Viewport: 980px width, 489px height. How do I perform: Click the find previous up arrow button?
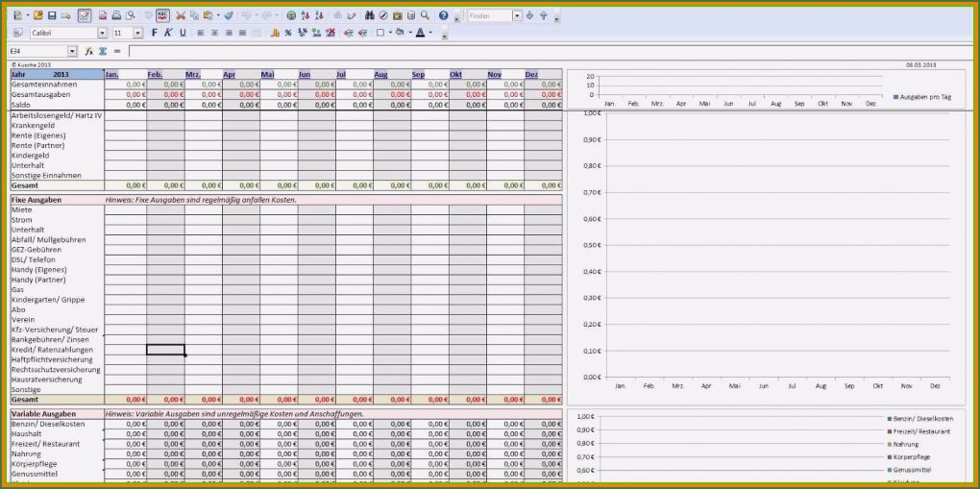pos(543,16)
